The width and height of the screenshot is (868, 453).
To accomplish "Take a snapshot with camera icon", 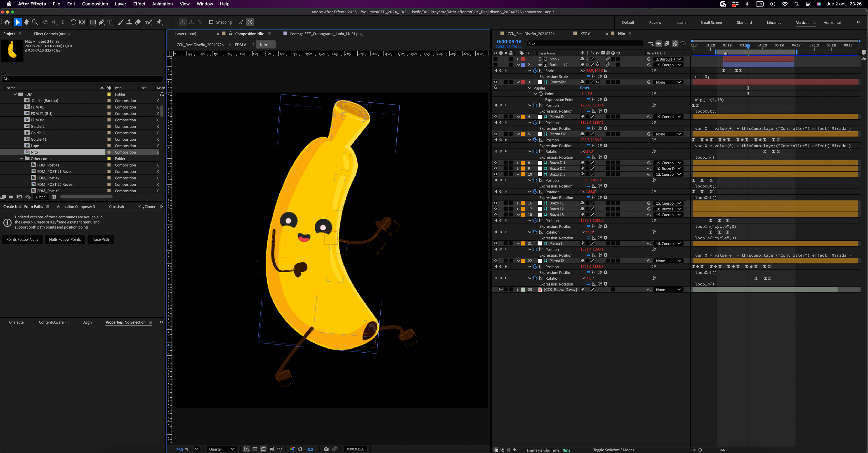I will 326,449.
